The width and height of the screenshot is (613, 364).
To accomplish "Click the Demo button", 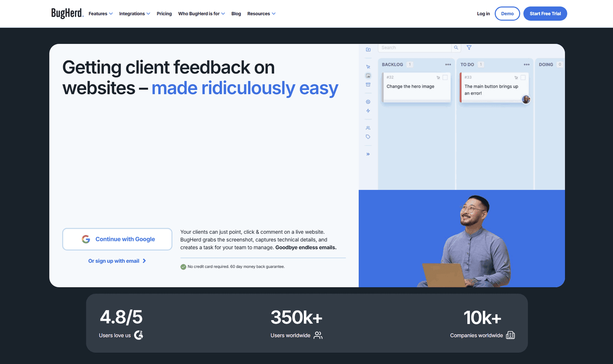I will click(x=507, y=14).
